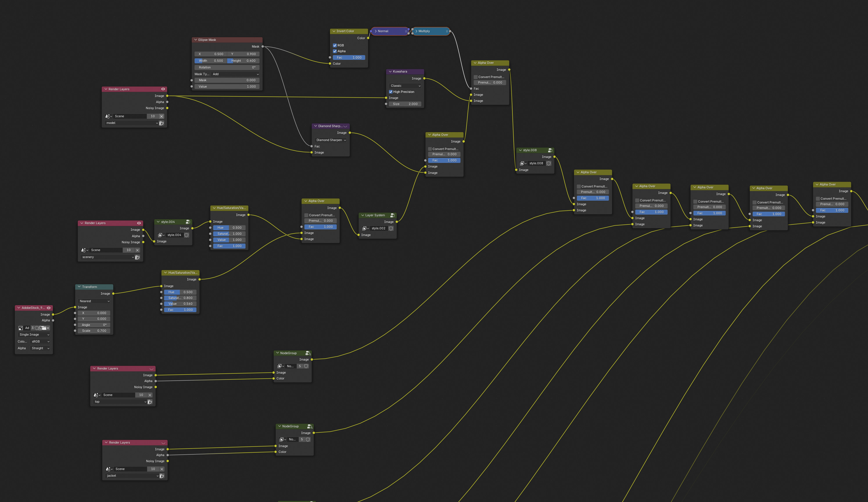Disable High Precision in Kuwahara node
The height and width of the screenshot is (502, 868).
pos(391,92)
